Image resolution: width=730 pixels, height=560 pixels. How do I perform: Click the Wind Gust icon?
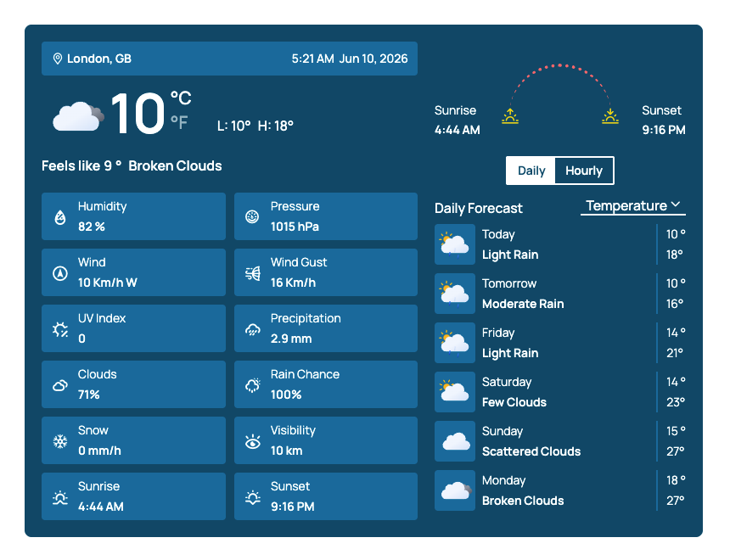pos(253,273)
